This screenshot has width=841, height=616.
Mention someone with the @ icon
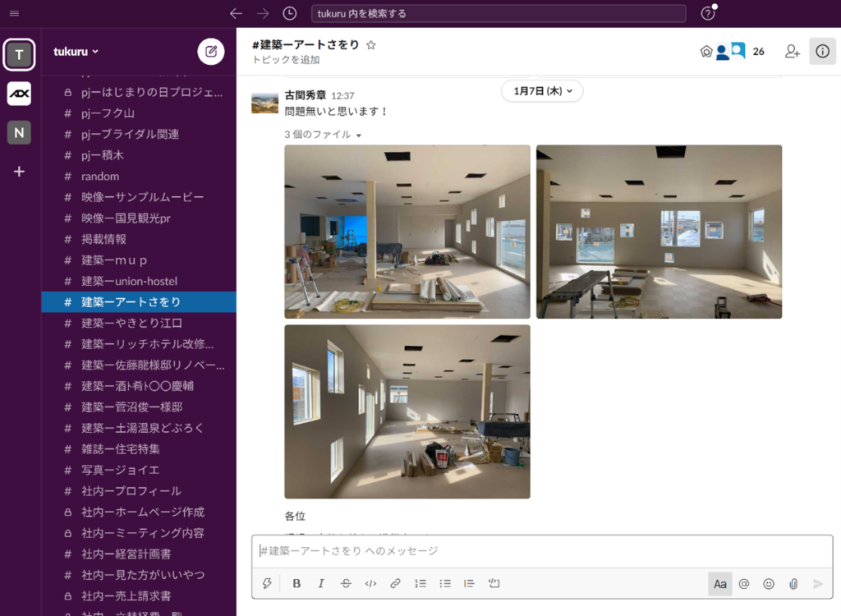pyautogui.click(x=743, y=583)
